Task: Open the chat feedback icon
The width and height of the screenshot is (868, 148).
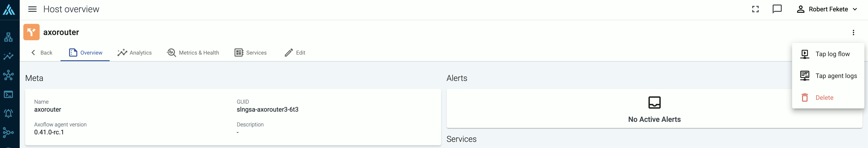Action: point(777,9)
